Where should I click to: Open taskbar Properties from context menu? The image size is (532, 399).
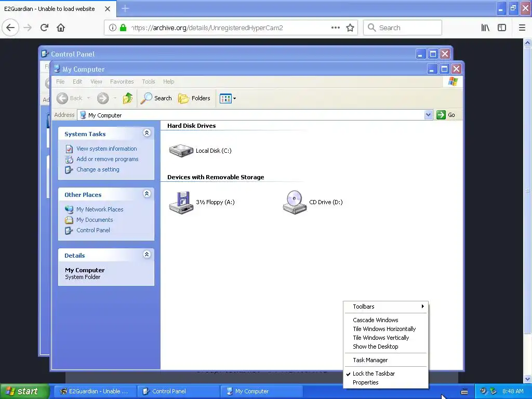pos(386,382)
